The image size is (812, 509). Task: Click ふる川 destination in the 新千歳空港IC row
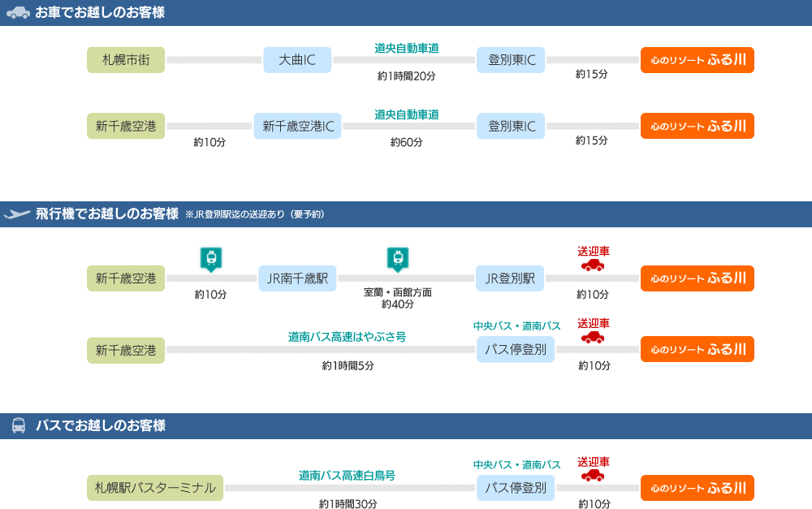pos(697,126)
